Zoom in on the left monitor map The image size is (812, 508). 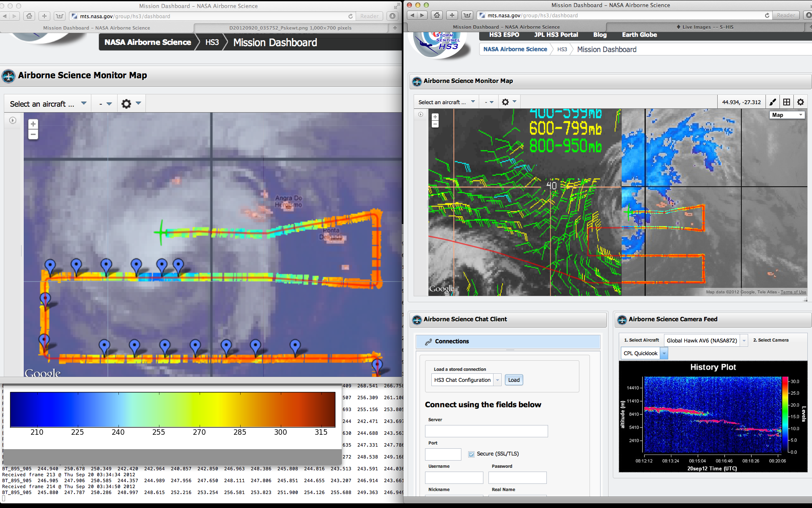pos(33,124)
